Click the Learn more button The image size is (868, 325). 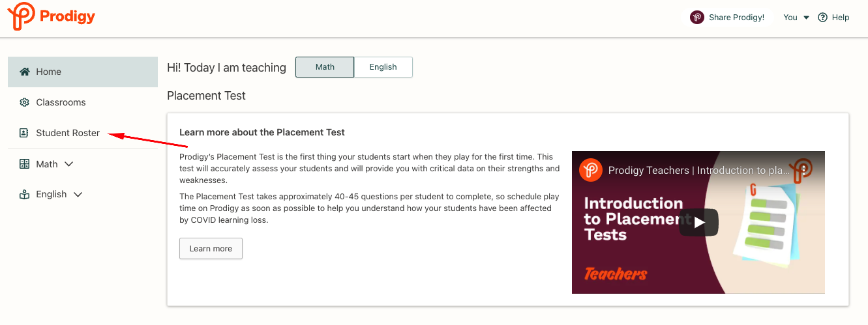211,249
